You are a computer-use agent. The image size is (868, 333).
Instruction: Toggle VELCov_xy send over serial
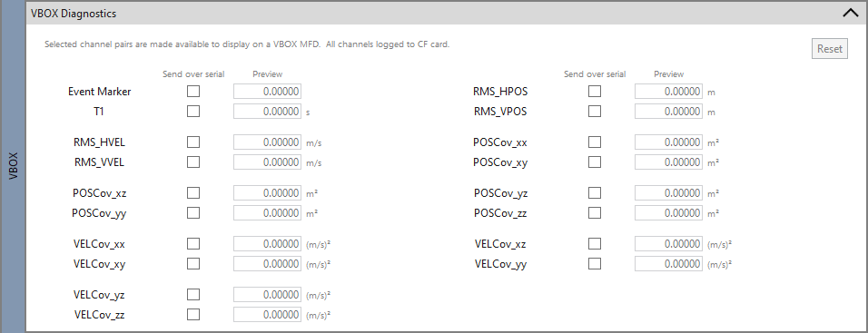coord(193,264)
